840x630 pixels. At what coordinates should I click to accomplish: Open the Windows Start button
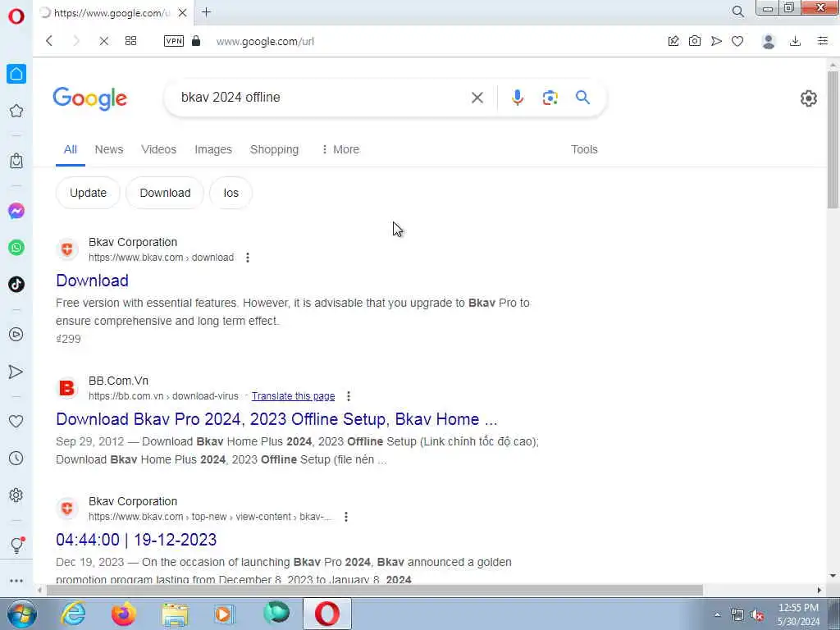coord(21,614)
